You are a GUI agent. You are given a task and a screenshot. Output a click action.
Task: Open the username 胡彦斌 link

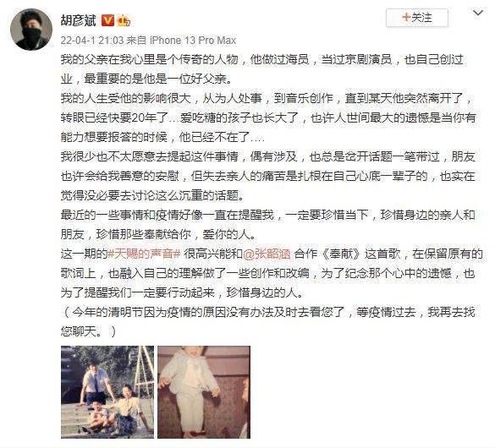coord(79,20)
